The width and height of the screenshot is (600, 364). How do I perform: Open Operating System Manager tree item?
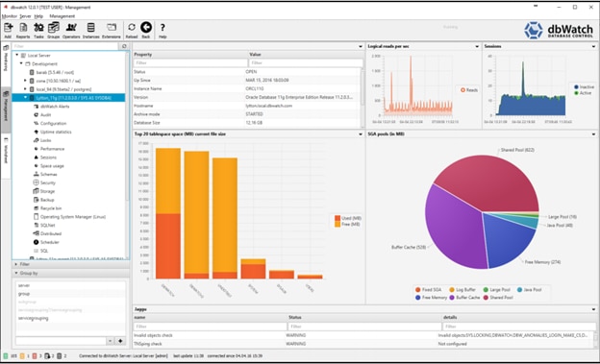click(x=73, y=217)
